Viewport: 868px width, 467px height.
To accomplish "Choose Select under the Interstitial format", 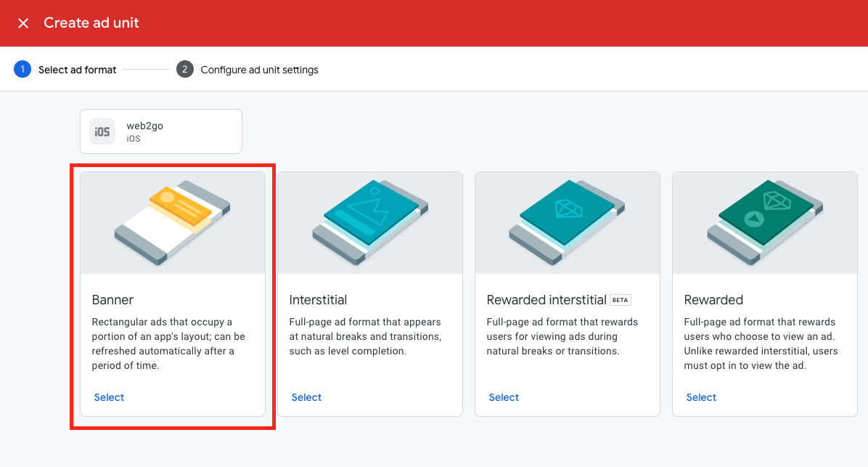I will [x=307, y=397].
